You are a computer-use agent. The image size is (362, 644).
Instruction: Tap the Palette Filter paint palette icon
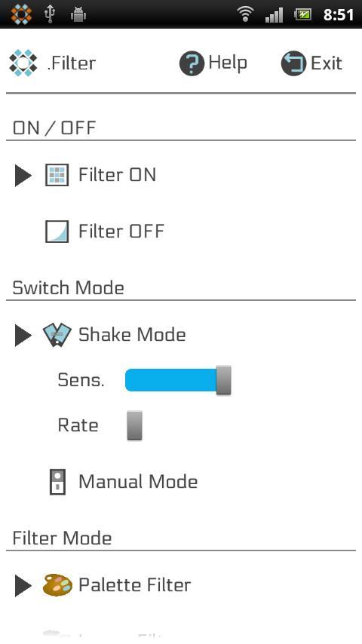click(x=57, y=585)
